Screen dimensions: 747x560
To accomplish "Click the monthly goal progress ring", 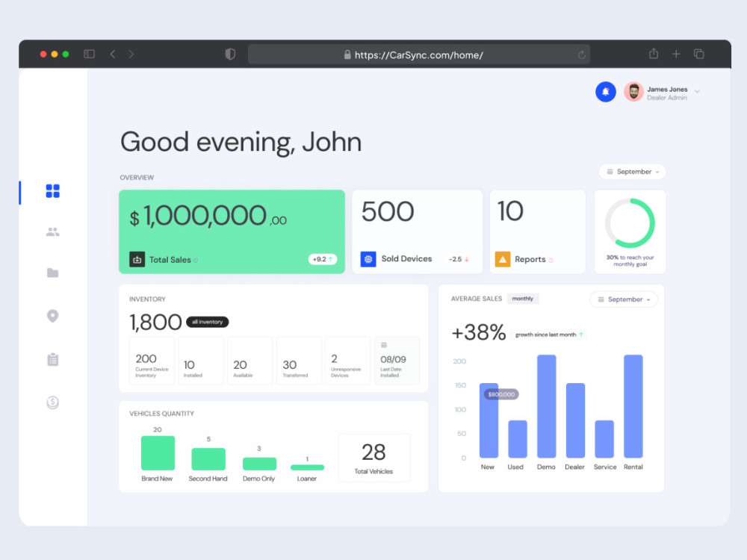I will click(630, 223).
